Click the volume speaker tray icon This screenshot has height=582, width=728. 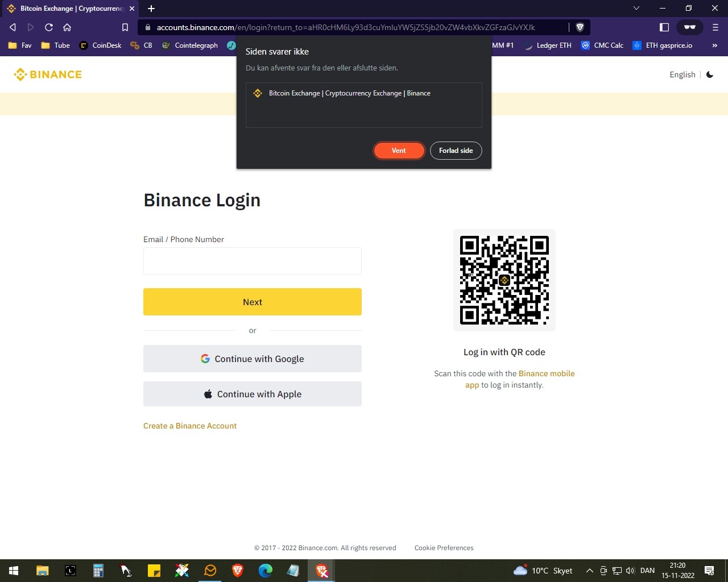coord(630,571)
